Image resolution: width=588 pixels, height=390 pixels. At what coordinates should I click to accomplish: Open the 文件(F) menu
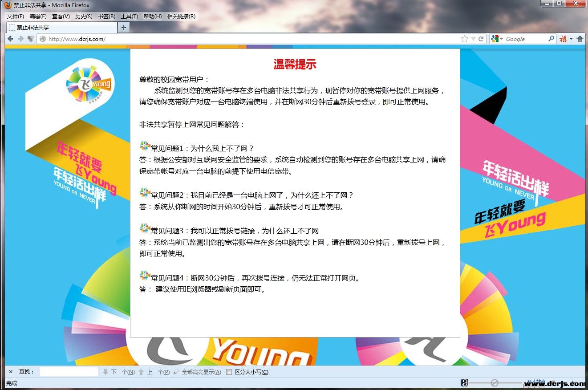tap(16, 16)
